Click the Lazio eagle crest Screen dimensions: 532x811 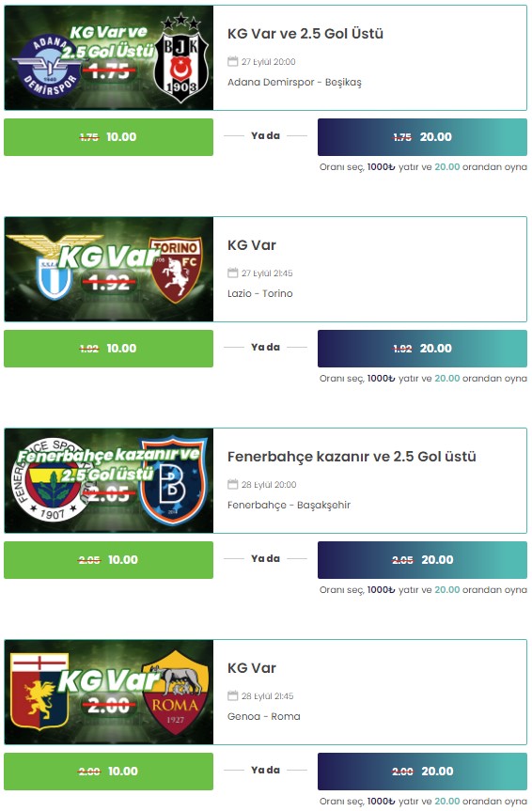coord(54,267)
